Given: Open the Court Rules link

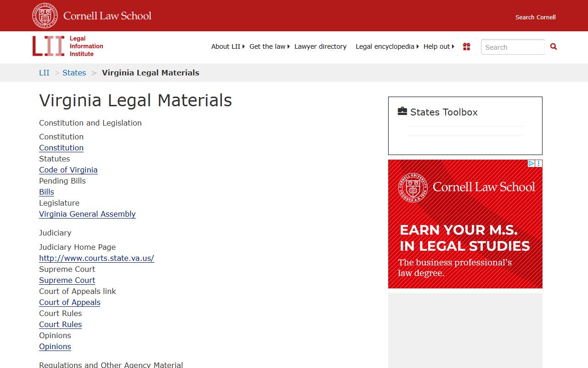Looking at the screenshot, I should coord(60,324).
